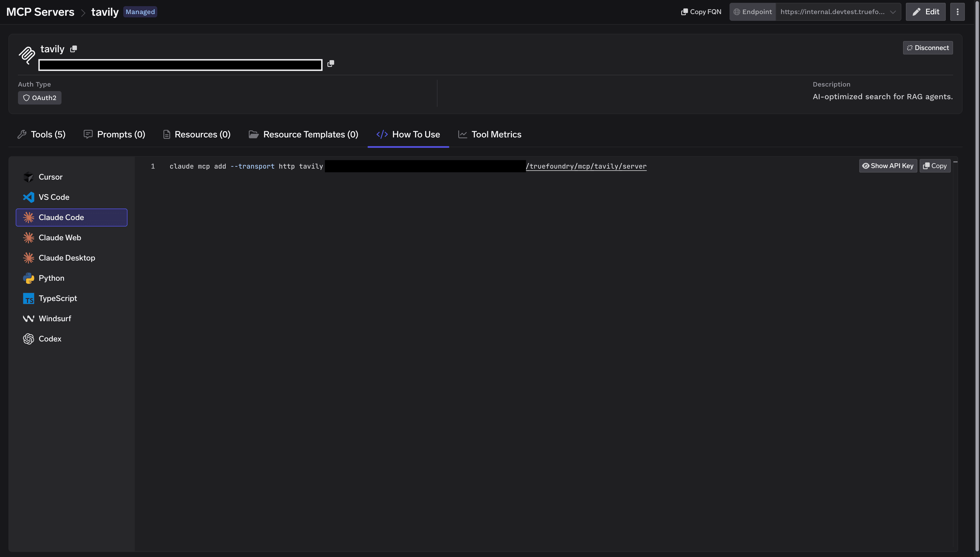Choose Windsurf from the client list
The width and height of the screenshot is (980, 557).
click(x=72, y=319)
